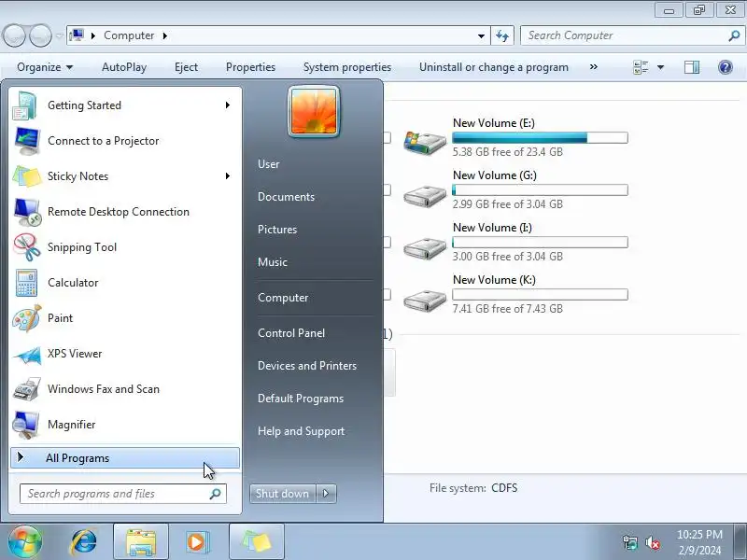Image resolution: width=747 pixels, height=560 pixels.
Task: Open Documents from Start menu
Action: pos(286,197)
